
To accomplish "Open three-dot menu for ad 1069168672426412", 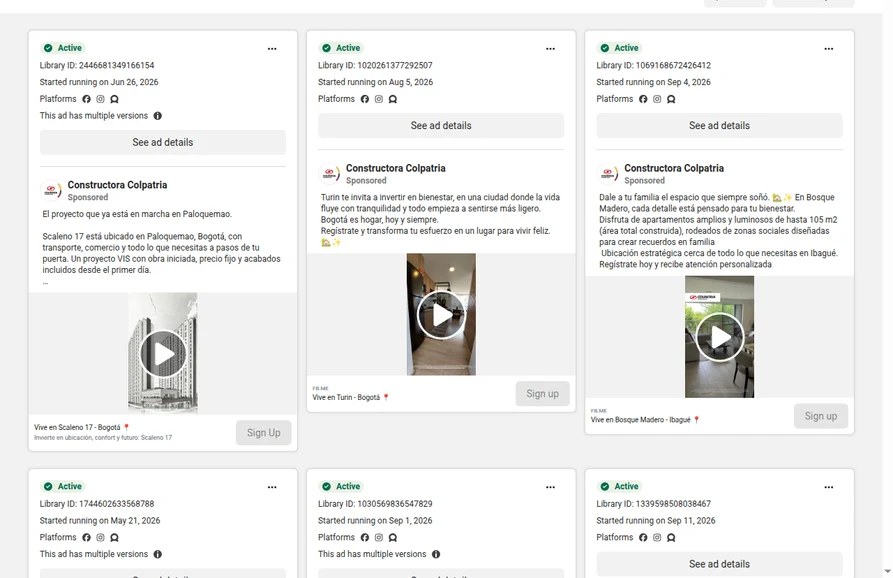I will click(x=829, y=48).
